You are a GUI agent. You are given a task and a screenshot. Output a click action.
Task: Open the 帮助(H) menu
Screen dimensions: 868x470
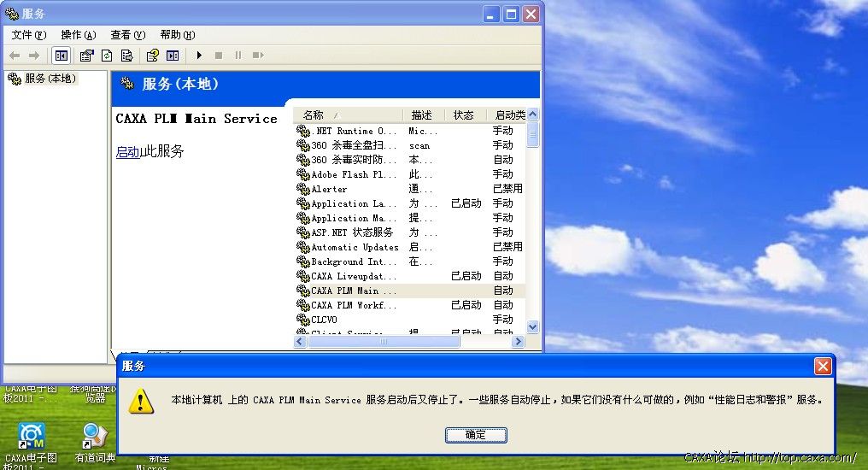[x=177, y=35]
